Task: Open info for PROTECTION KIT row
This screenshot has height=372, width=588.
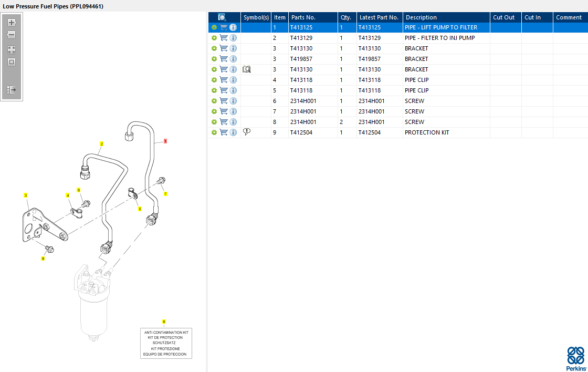Action: click(233, 132)
